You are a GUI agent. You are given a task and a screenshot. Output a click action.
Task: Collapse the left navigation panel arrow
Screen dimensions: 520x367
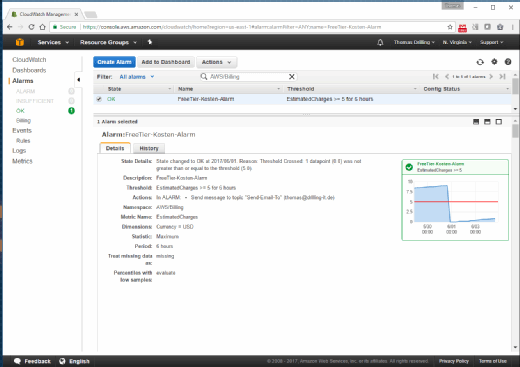78,80
